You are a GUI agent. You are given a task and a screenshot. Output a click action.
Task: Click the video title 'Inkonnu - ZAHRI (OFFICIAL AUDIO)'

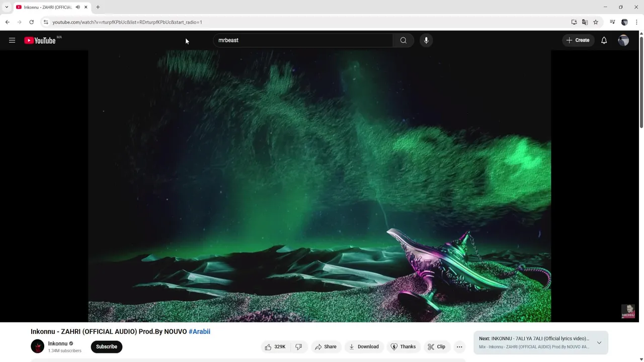[x=84, y=331]
